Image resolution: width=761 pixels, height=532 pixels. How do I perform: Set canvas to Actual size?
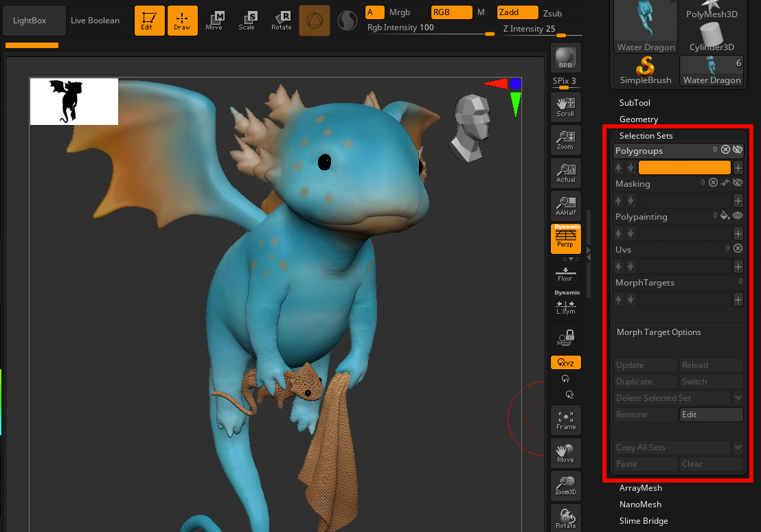(565, 173)
